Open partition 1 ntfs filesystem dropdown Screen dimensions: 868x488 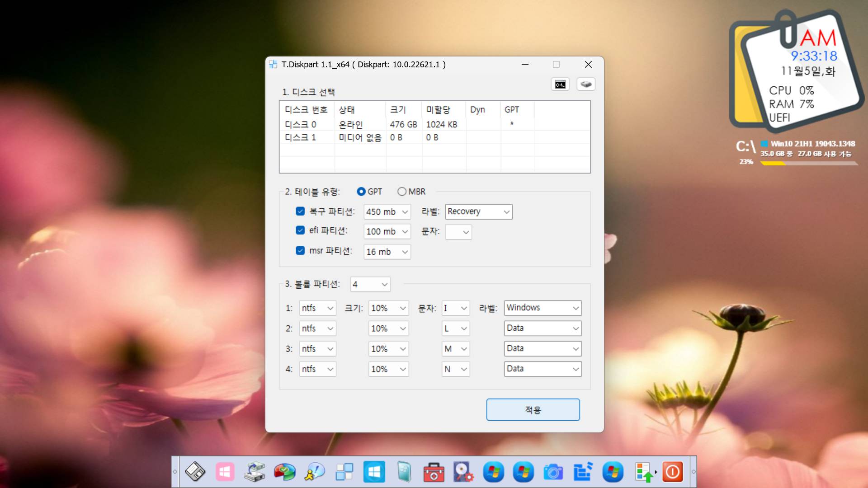pos(318,308)
